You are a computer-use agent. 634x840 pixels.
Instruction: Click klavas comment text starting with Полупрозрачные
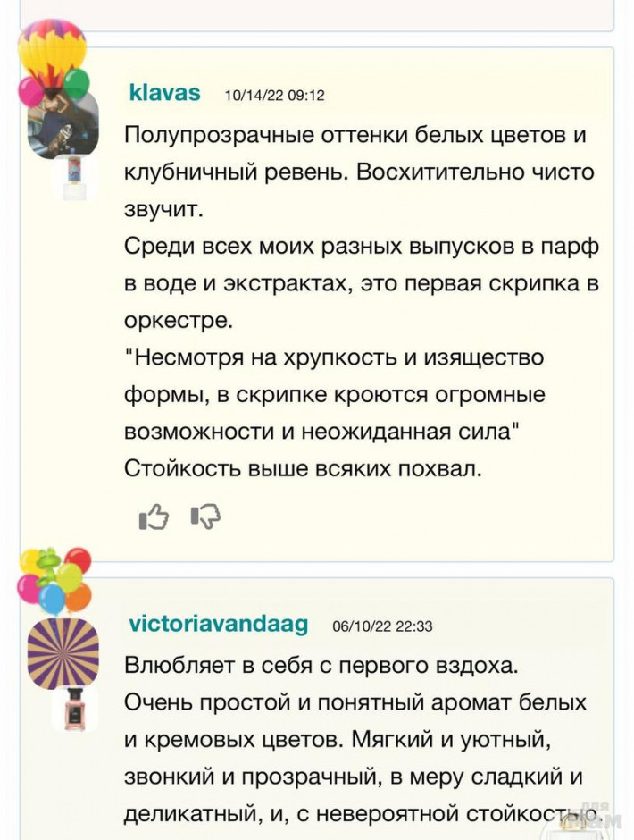coord(359,172)
